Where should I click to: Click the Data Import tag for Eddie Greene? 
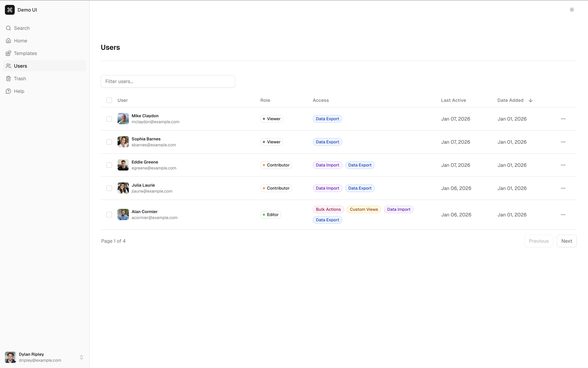(327, 165)
